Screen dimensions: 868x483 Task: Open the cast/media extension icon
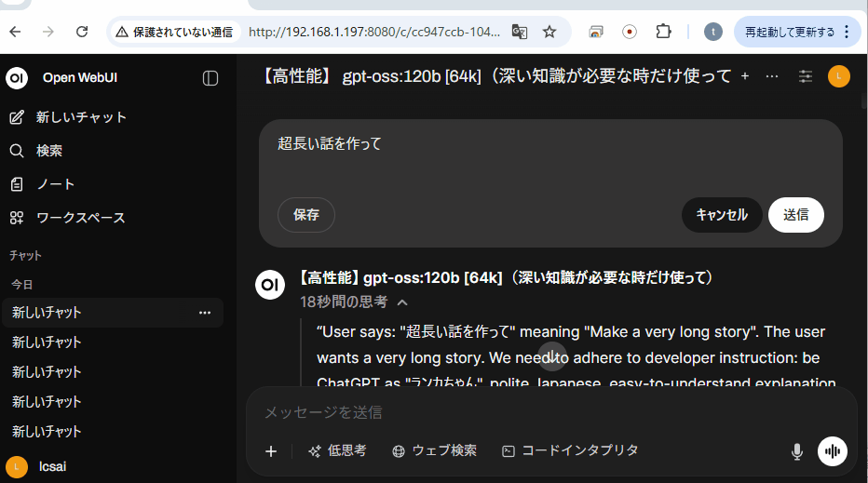596,32
